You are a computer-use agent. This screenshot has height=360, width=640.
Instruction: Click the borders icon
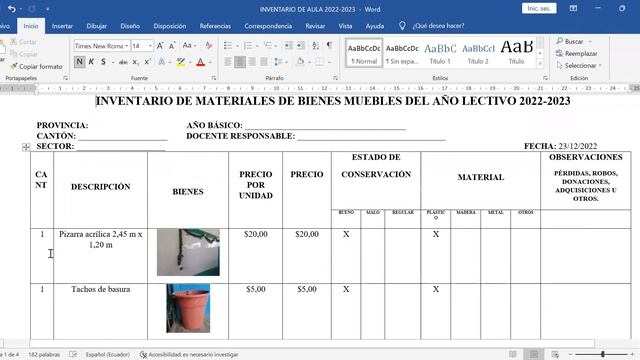(320, 62)
